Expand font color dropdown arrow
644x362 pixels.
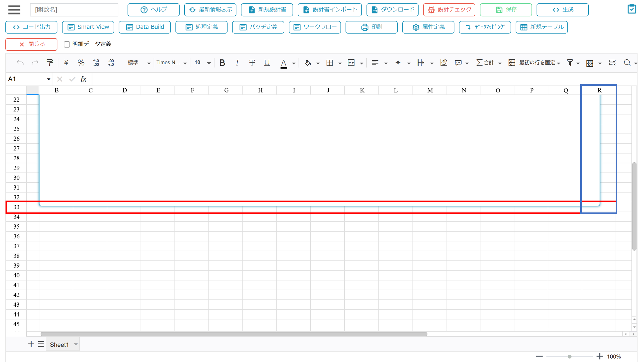pos(294,63)
